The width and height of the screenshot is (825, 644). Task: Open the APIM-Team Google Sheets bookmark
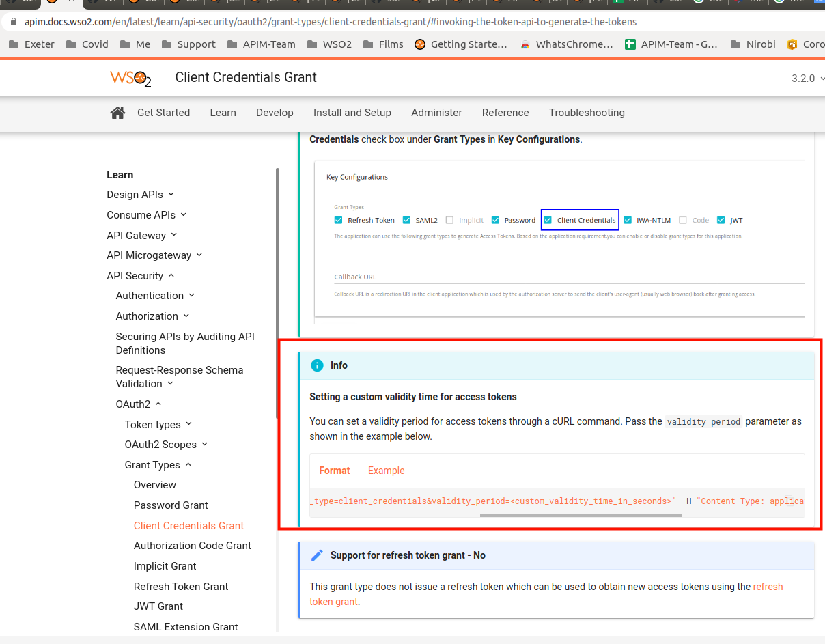click(x=672, y=44)
